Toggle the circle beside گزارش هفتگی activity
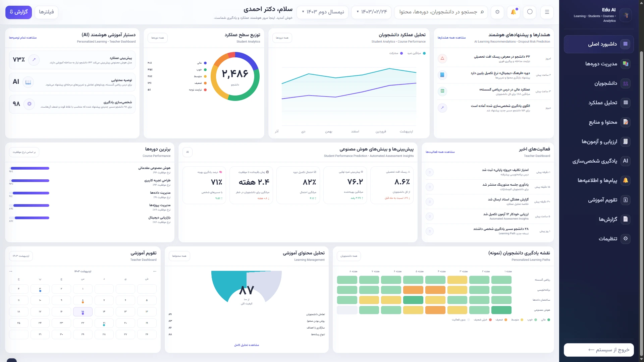The height and width of the screenshot is (362, 644). click(x=430, y=202)
